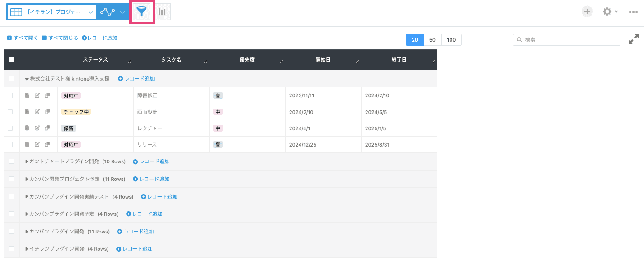Select 100 rows per page
Image resolution: width=644 pixels, height=261 pixels.
point(451,40)
